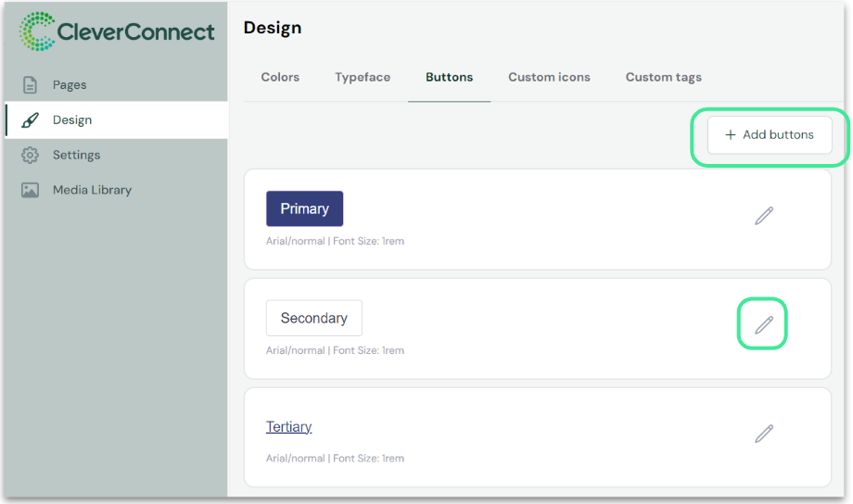The image size is (853, 504).
Task: Open the Tertiary button editor pencil
Action: [x=763, y=434]
